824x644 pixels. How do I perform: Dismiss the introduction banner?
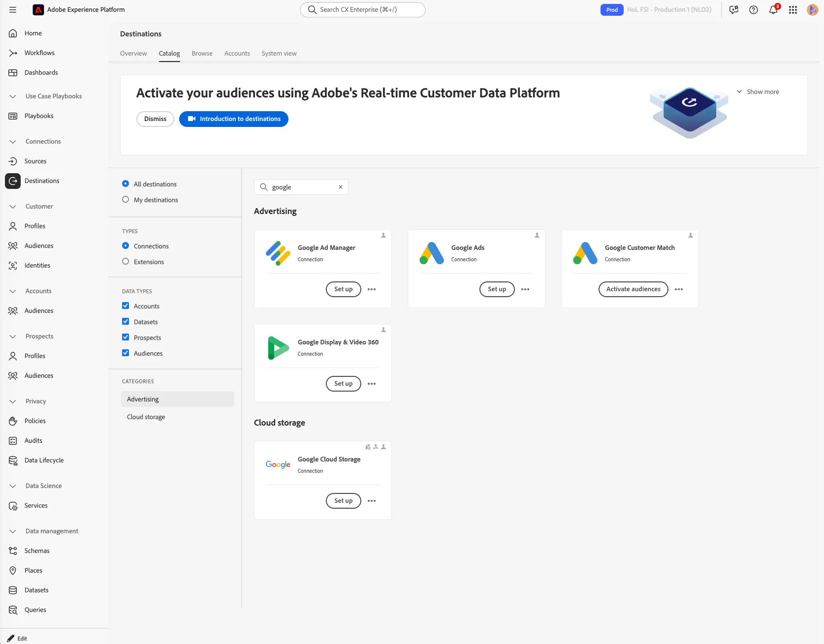[155, 119]
